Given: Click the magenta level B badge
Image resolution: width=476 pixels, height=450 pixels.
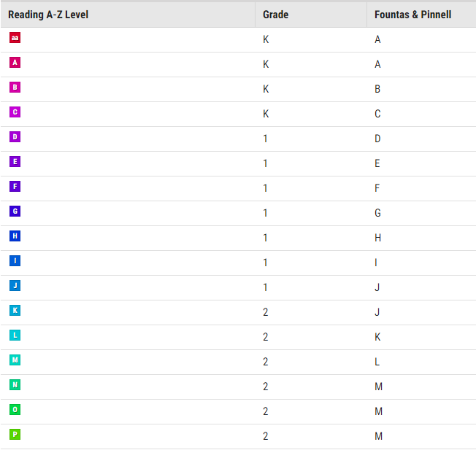Looking at the screenshot, I should (x=15, y=88).
